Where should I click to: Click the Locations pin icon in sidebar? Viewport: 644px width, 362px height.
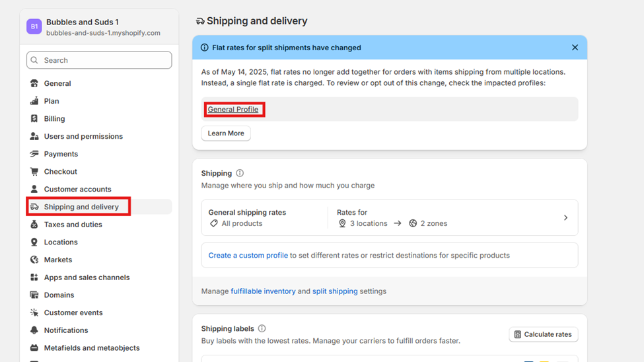point(34,242)
